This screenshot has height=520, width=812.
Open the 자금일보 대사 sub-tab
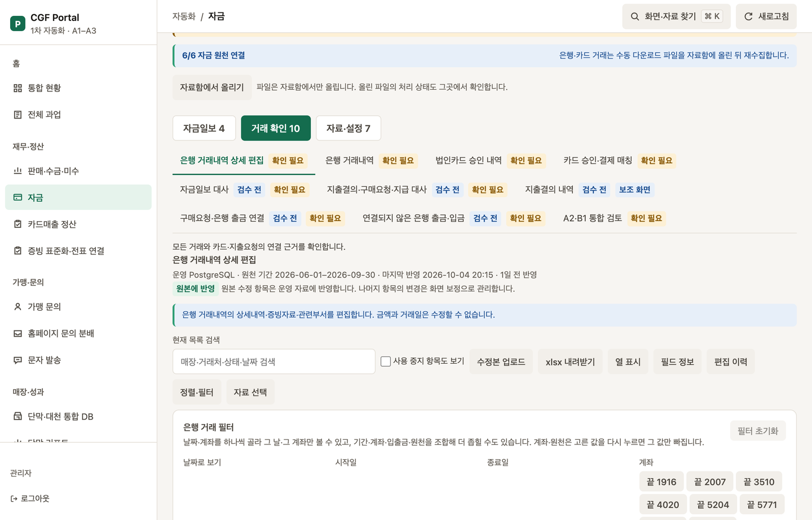[244, 190]
